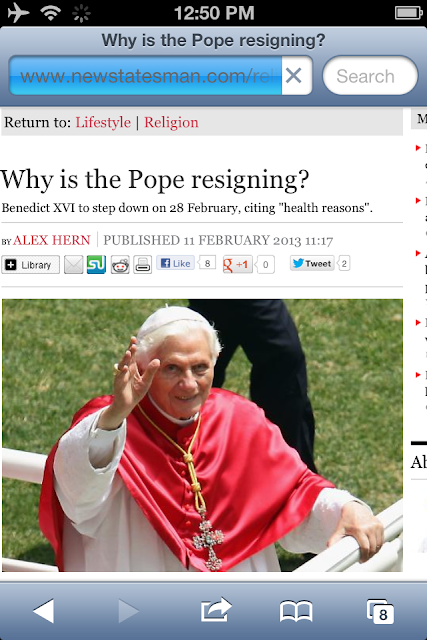427x640 pixels.
Task: Tap the browser forward arrow
Action: pos(129,611)
